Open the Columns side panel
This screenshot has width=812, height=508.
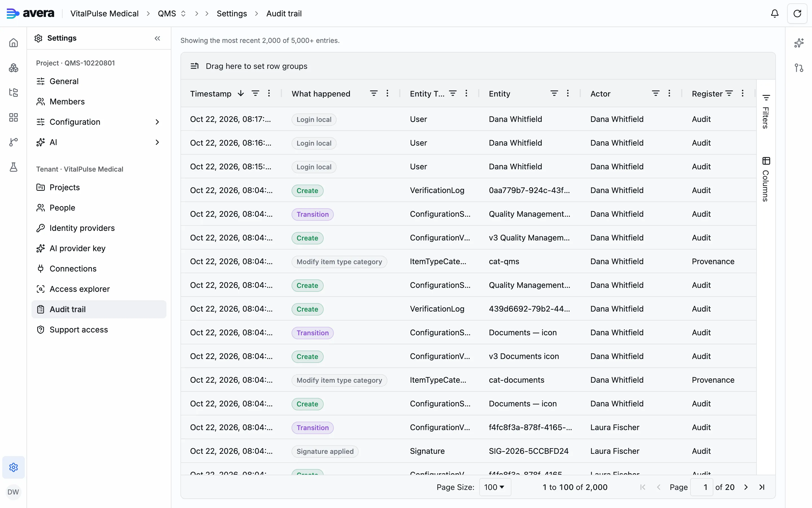pyautogui.click(x=766, y=179)
